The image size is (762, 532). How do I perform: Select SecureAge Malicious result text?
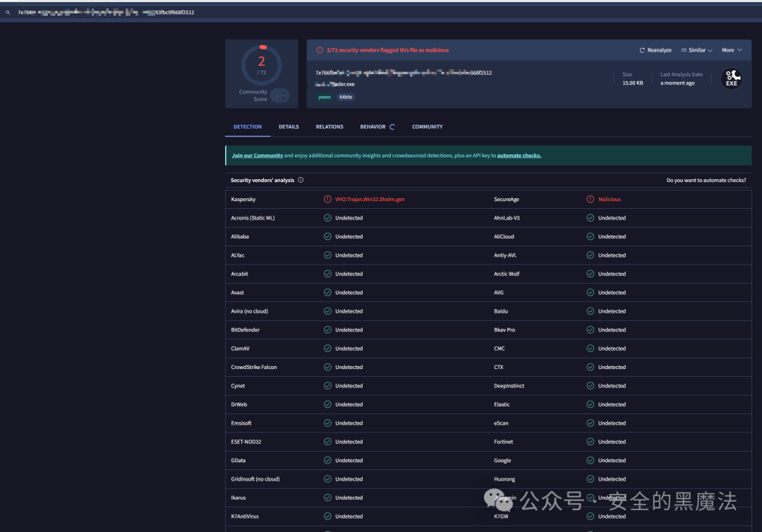[610, 199]
